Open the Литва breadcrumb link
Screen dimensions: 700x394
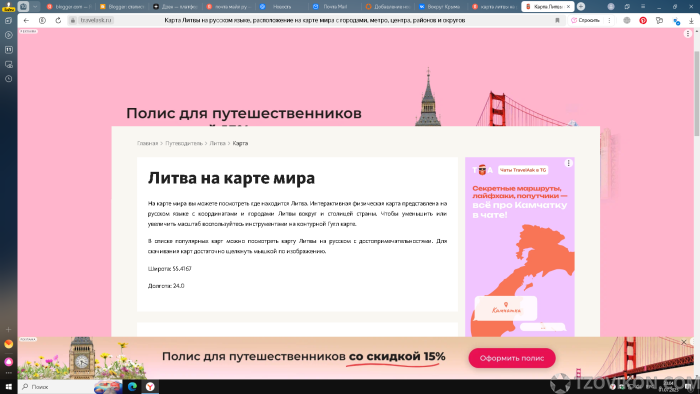pos(217,143)
